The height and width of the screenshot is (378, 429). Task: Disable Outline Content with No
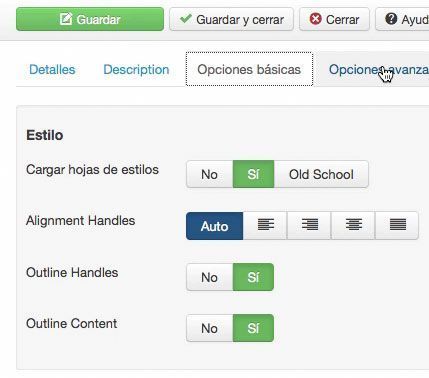coord(209,328)
